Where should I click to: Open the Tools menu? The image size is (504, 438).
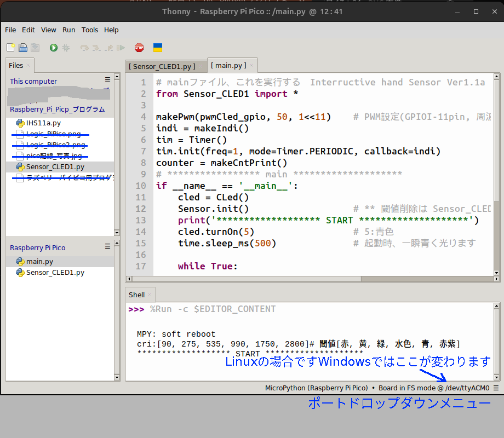(x=90, y=30)
